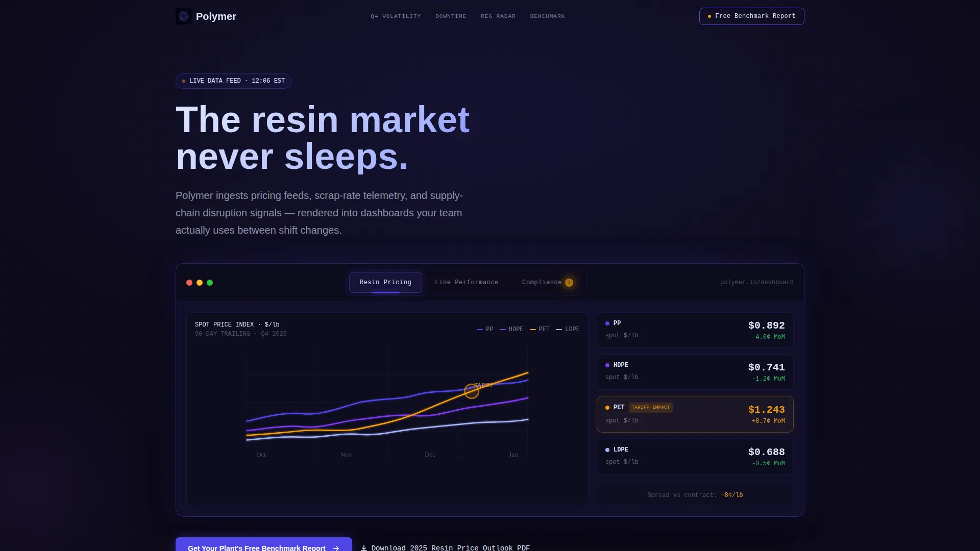Image resolution: width=980 pixels, height=551 pixels.
Task: Click the purple dot beside HDPE
Action: [607, 365]
